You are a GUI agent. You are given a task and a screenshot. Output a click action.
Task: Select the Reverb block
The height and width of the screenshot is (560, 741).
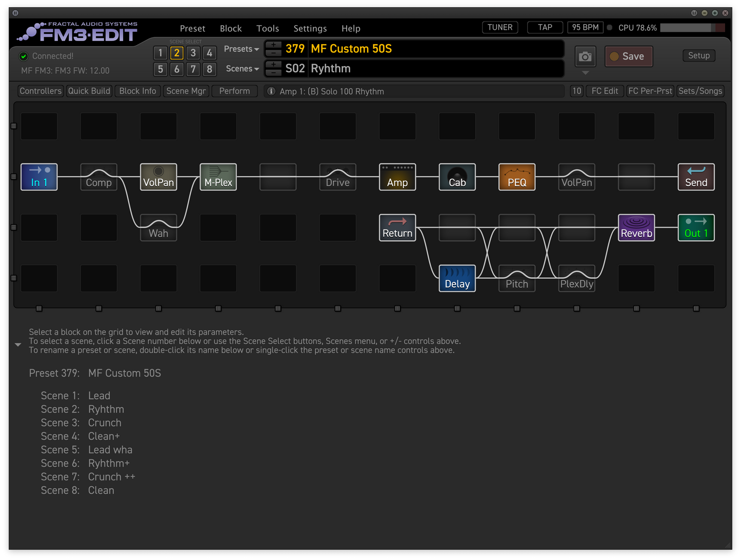click(636, 227)
